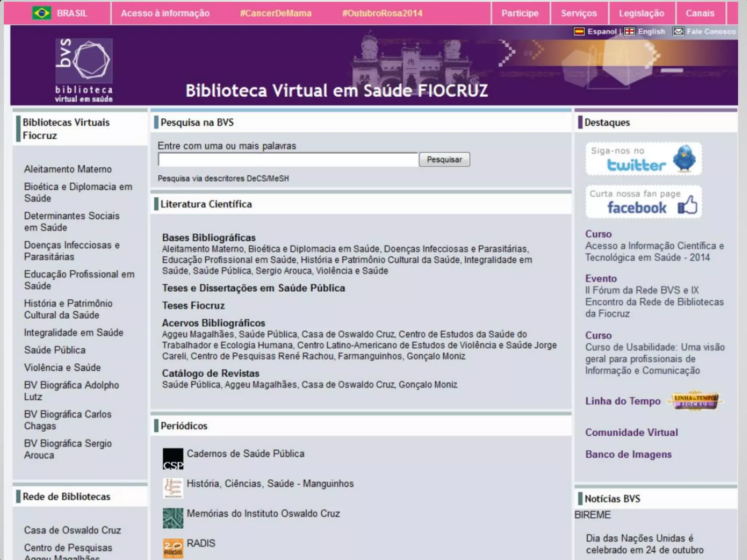
Task: Click the Spanish flag icon
Action: click(579, 32)
